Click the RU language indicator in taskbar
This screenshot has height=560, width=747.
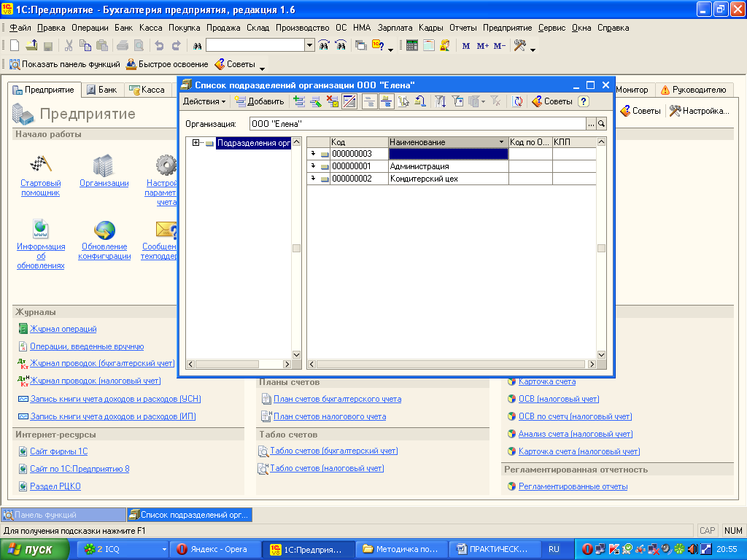554,549
